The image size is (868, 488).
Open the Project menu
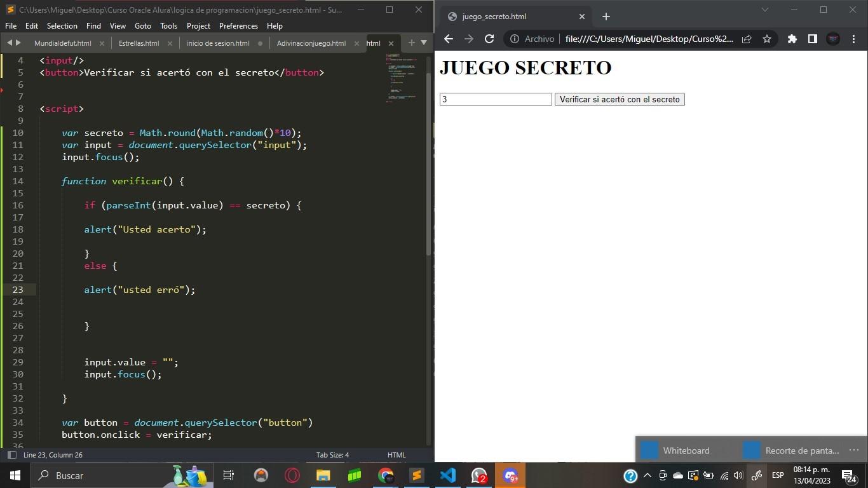pyautogui.click(x=198, y=26)
